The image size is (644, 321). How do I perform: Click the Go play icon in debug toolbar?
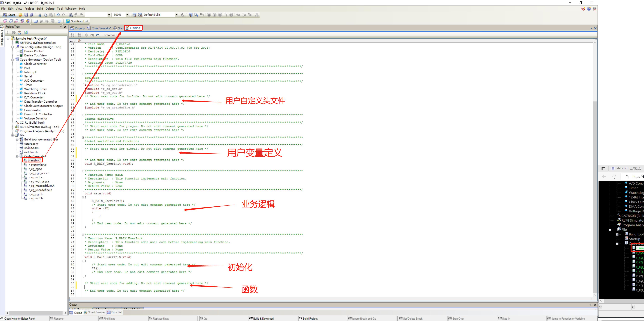pos(214,15)
